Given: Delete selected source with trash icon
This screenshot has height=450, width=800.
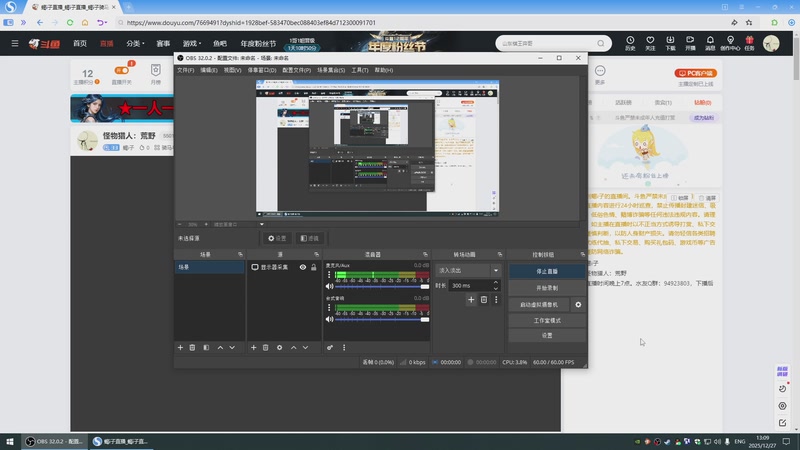Looking at the screenshot, I should click(x=266, y=347).
